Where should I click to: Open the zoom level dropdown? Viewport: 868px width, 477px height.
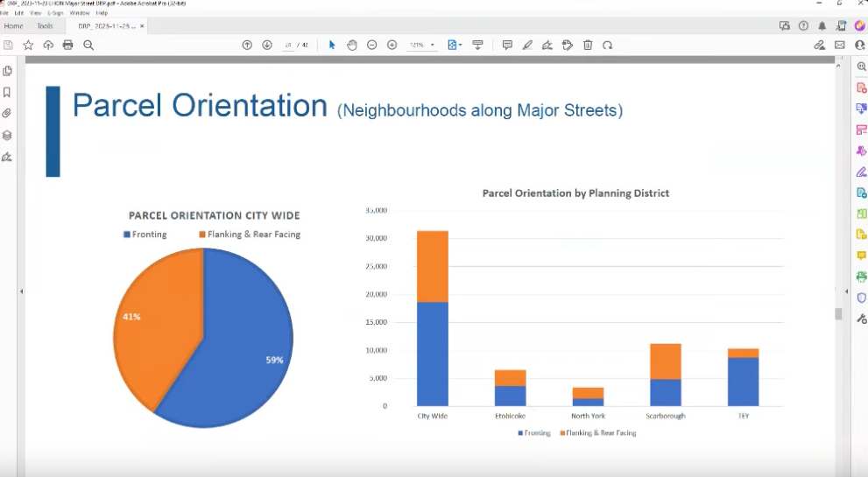(x=432, y=45)
